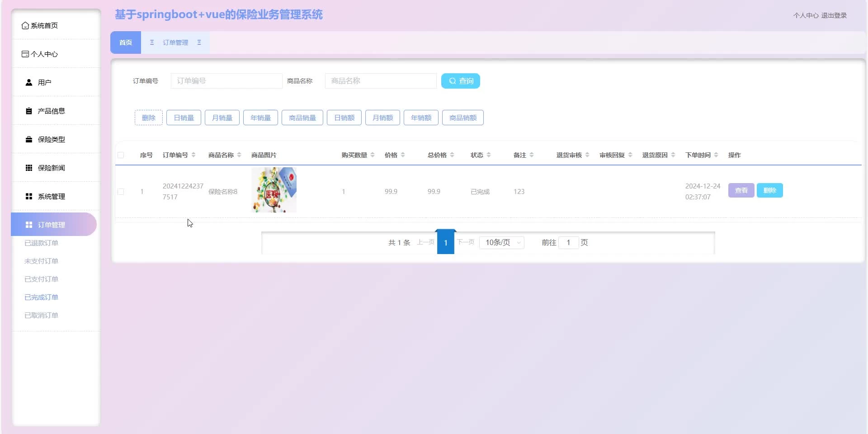Sort table by 退货审核 column
The image size is (868, 434).
click(587, 155)
